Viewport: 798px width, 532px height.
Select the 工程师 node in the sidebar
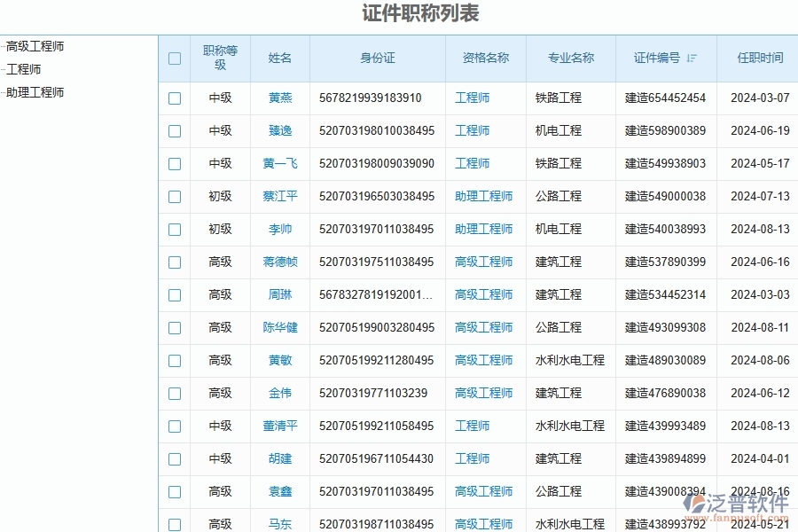[26, 68]
